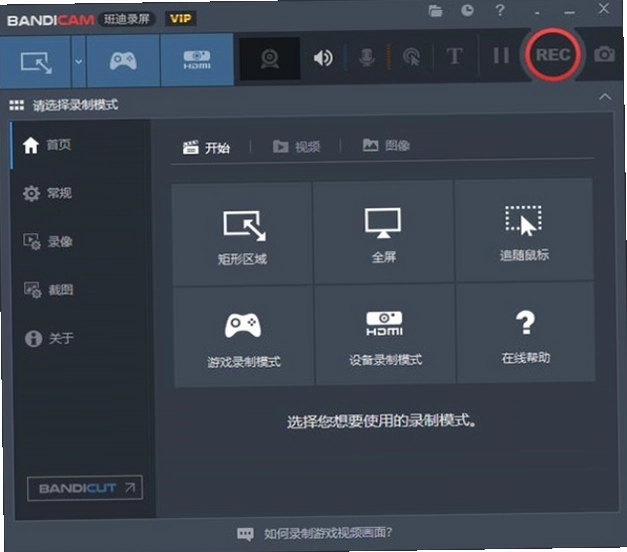
Task: Choose the 追随鼠标 around mouse tile
Action: [x=524, y=230]
